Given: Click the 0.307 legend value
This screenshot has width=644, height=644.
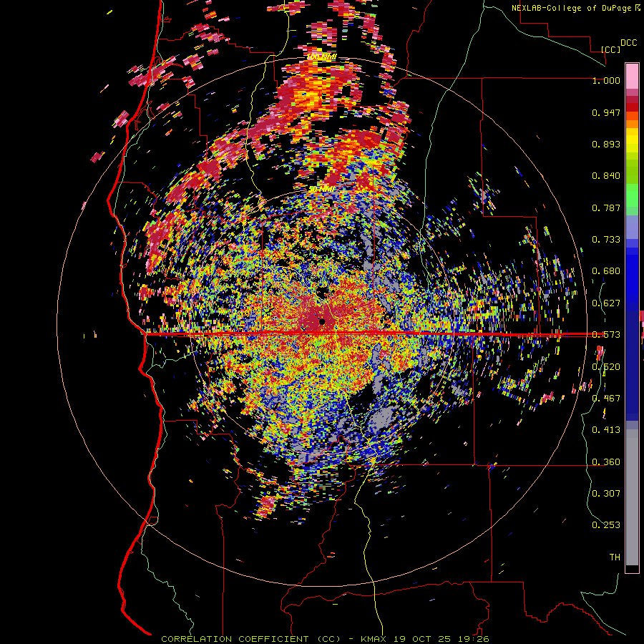Looking at the screenshot, I should (606, 494).
